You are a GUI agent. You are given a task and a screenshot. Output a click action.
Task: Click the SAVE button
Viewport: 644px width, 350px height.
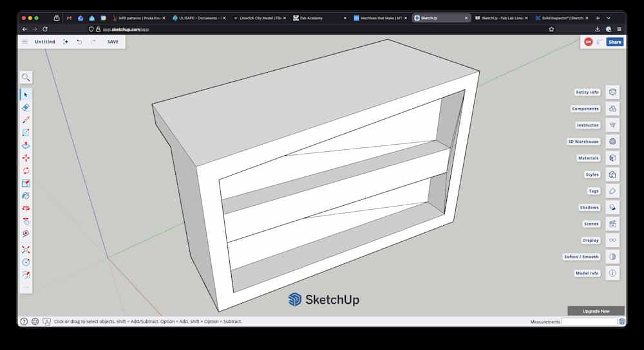tap(113, 42)
